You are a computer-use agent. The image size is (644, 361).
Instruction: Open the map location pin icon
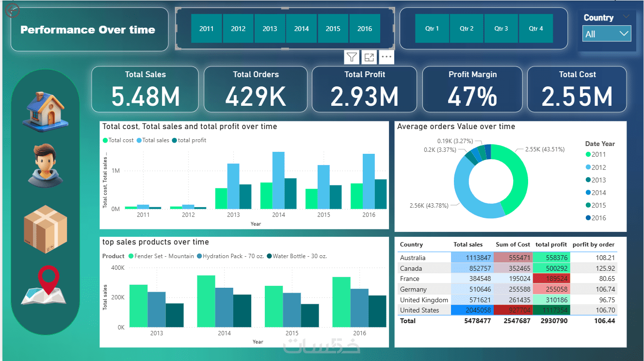click(x=43, y=286)
